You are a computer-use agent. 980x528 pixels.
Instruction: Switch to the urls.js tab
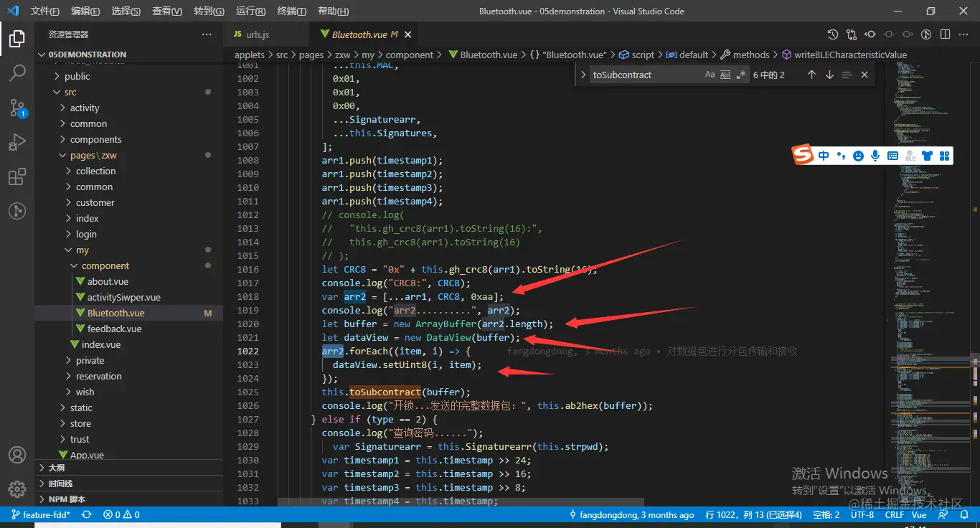[x=258, y=34]
